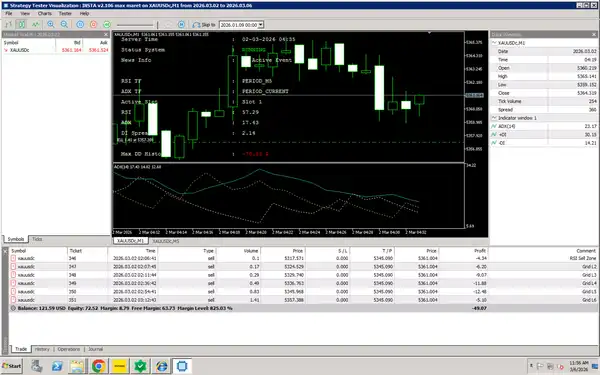Click order icon of ticket 350
The height and width of the screenshot is (375, 600).
click(13, 292)
